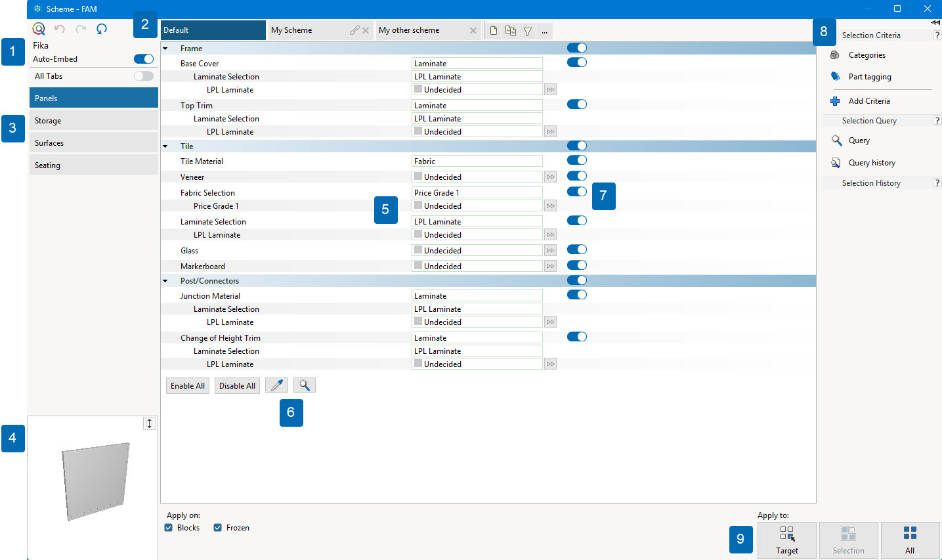This screenshot has width=942, height=560.
Task: Toggle the All Tabs switch
Action: (144, 76)
